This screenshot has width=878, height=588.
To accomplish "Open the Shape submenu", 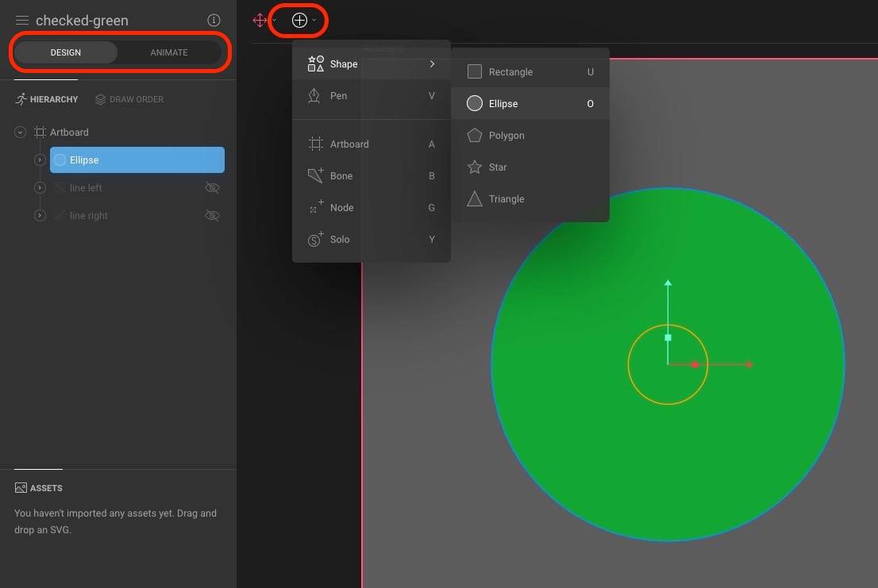I will click(372, 63).
